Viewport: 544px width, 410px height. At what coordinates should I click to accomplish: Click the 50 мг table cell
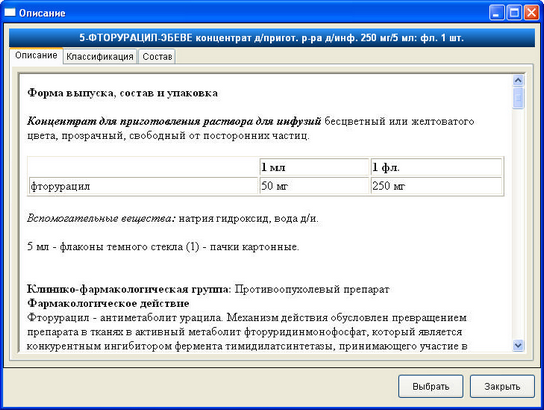click(x=314, y=186)
